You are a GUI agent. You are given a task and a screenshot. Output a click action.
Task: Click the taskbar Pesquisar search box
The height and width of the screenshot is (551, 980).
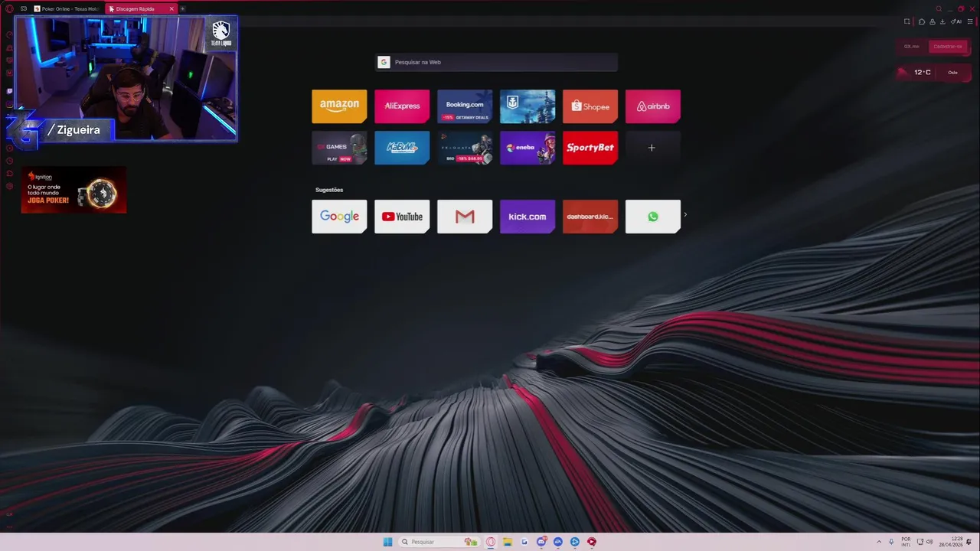tap(439, 542)
